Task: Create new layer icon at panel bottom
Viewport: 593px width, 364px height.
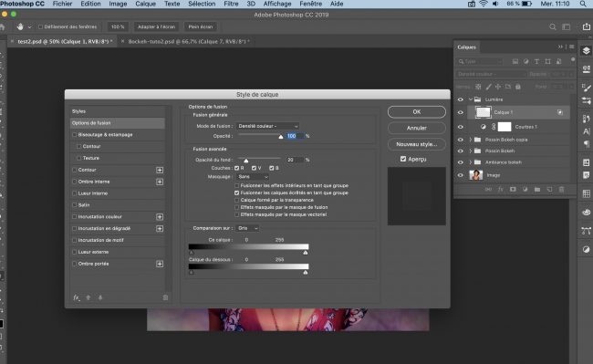Action: [x=549, y=190]
